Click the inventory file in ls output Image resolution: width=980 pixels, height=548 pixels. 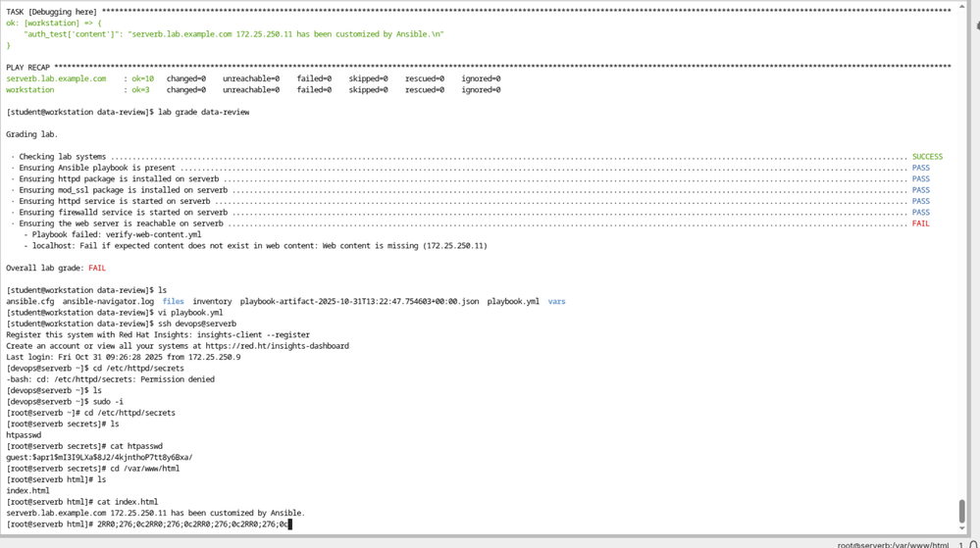point(212,302)
